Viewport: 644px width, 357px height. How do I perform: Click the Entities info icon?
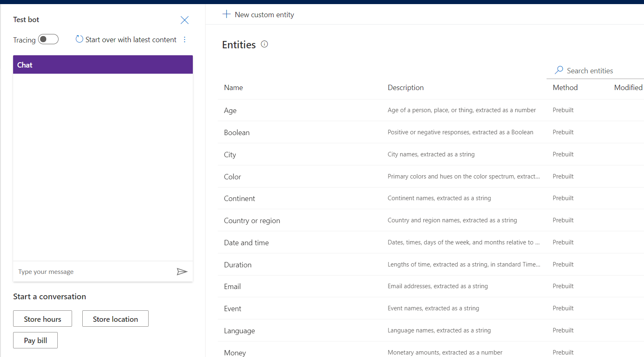[x=264, y=44]
